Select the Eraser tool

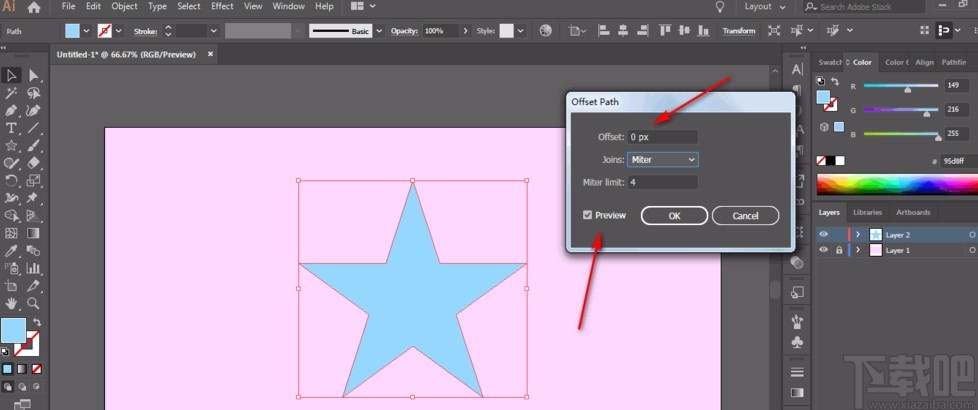pyautogui.click(x=33, y=163)
